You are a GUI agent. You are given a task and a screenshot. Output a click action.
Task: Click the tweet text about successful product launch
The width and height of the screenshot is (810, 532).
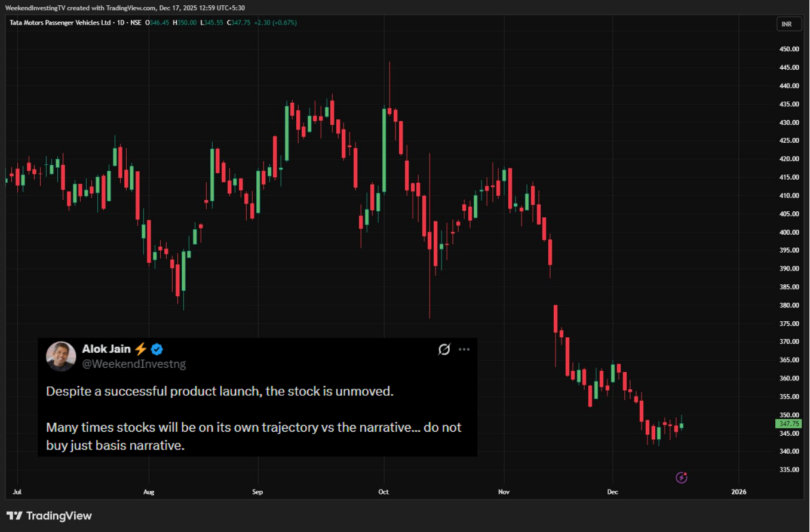[220, 392]
